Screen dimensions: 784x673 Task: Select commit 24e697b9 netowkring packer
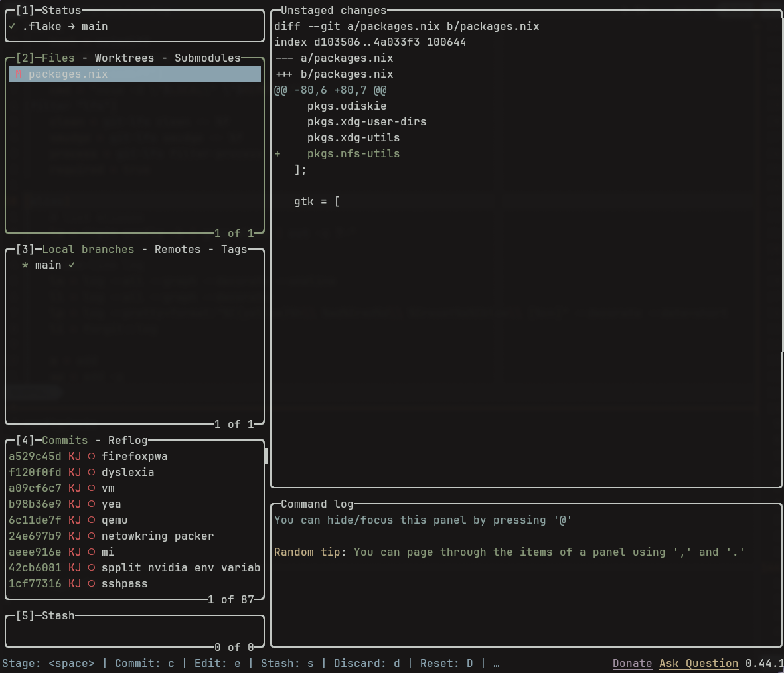(135, 536)
